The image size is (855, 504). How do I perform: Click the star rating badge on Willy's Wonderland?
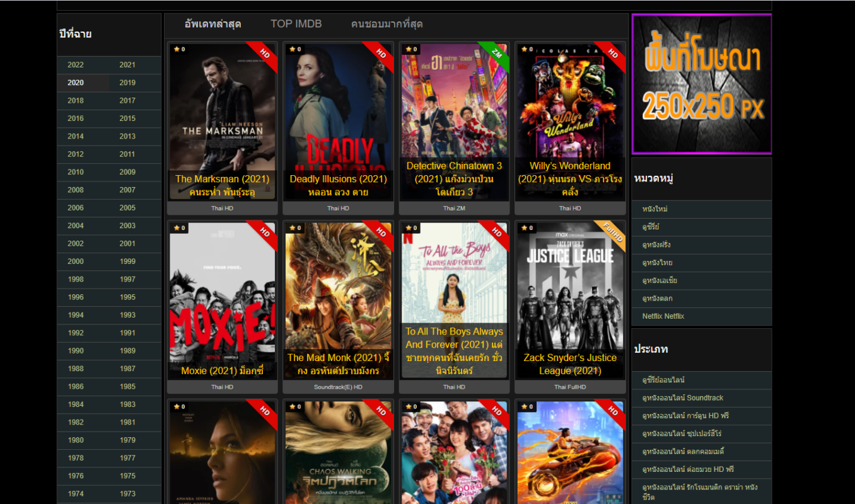[527, 49]
